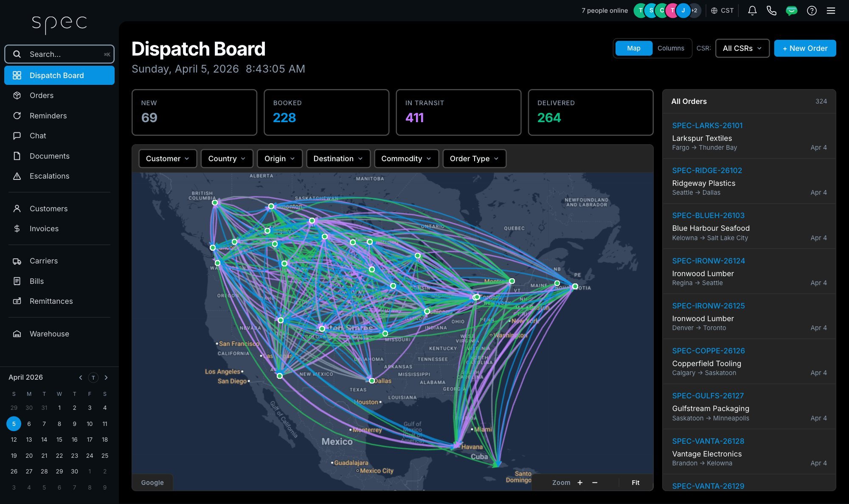Image resolution: width=849 pixels, height=504 pixels.
Task: Switch to Map view
Action: (634, 48)
